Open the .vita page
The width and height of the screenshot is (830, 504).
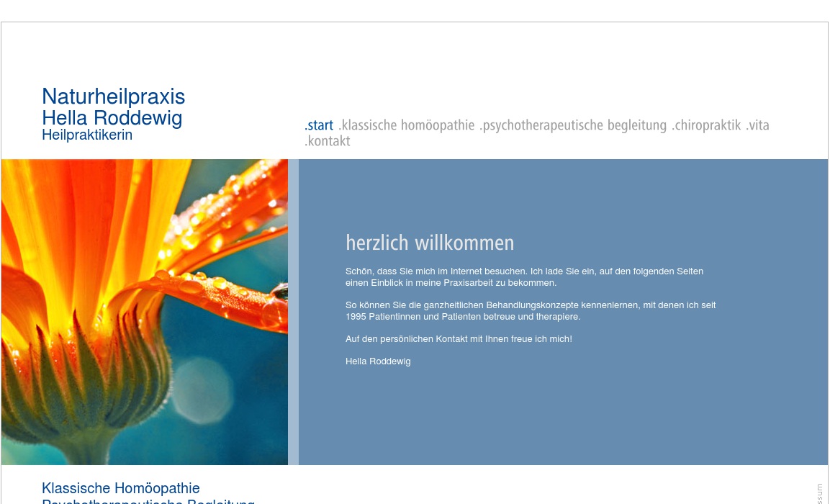pos(757,125)
